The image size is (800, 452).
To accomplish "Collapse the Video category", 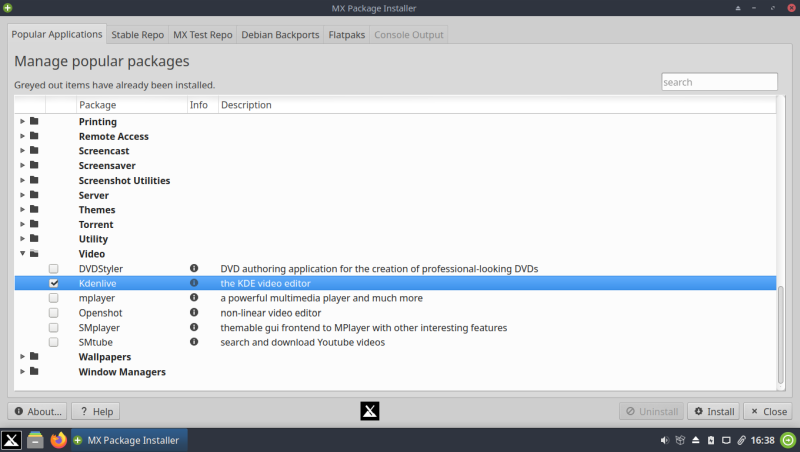I will pyautogui.click(x=22, y=254).
